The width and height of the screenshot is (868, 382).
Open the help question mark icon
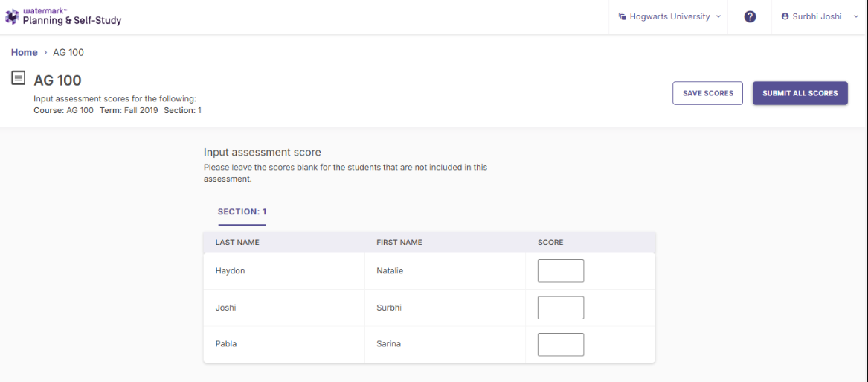click(x=750, y=16)
